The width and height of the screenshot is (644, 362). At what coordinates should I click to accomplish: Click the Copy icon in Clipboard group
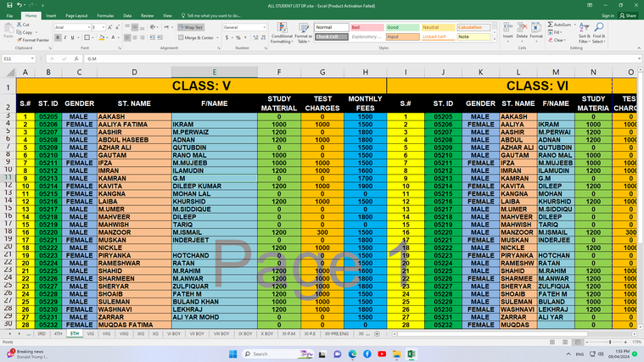pyautogui.click(x=19, y=32)
